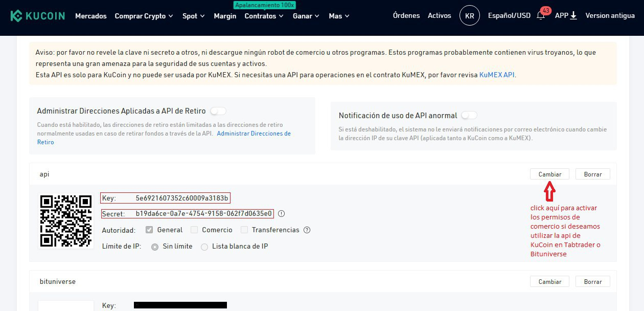Open the Órdenes menu
Viewport: 644px width, 311px height.
click(x=406, y=16)
